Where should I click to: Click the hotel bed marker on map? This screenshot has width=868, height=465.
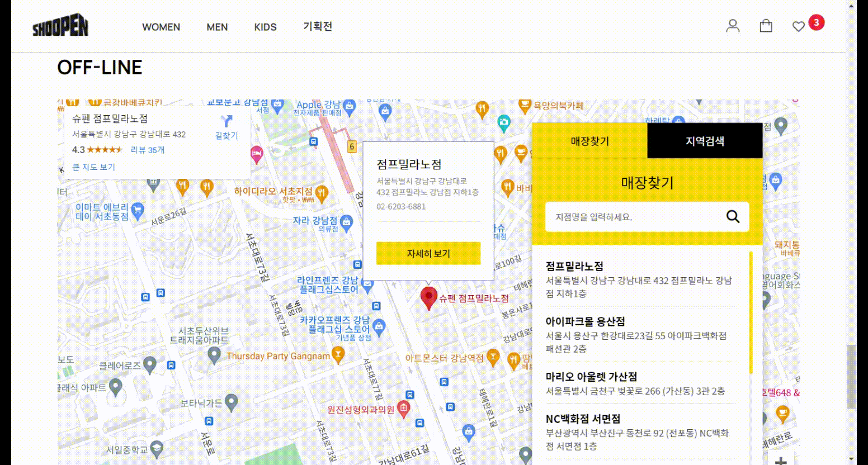pyautogui.click(x=257, y=155)
